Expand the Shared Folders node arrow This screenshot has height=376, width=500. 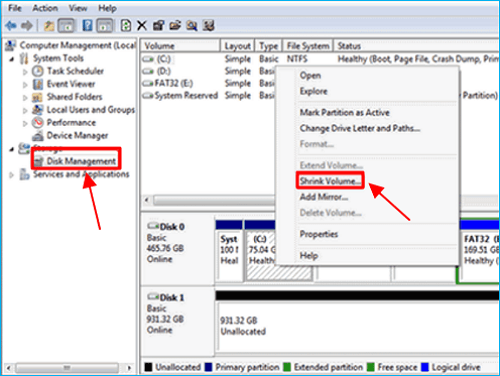coord(25,97)
